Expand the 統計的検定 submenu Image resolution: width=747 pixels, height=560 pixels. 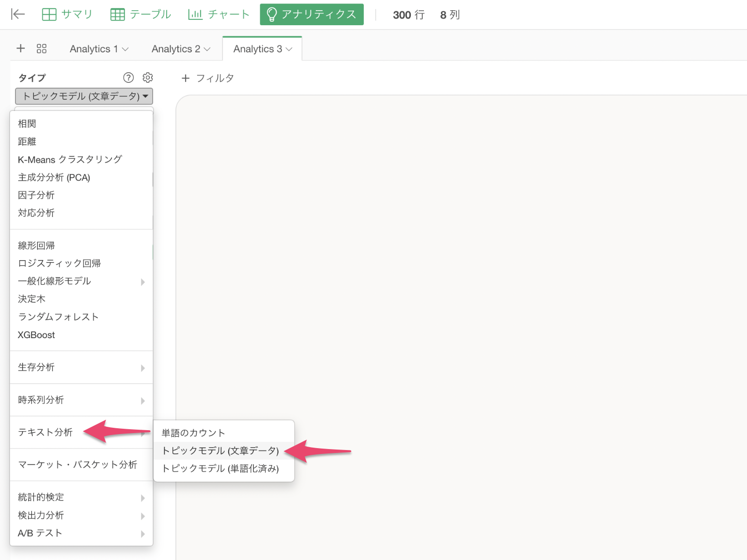[81, 498]
